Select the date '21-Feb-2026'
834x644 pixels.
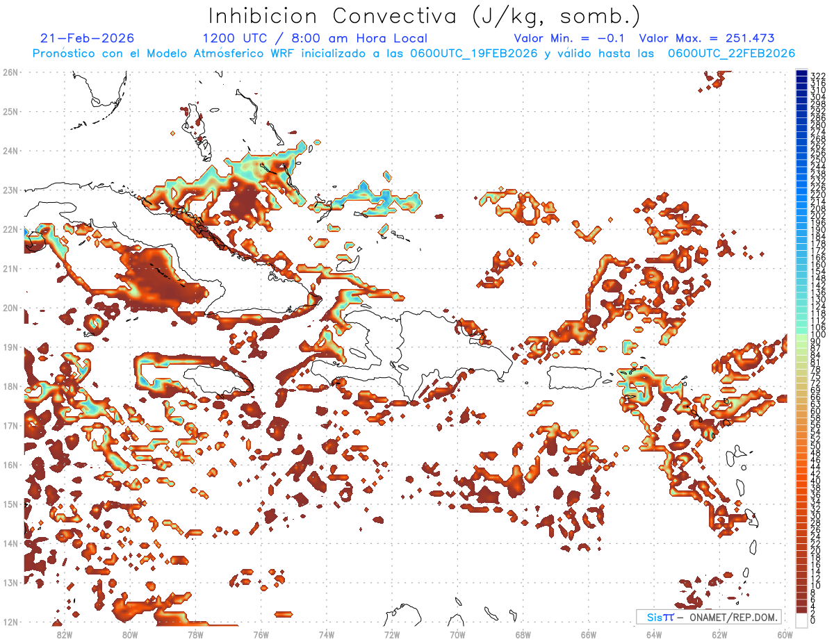(x=87, y=38)
